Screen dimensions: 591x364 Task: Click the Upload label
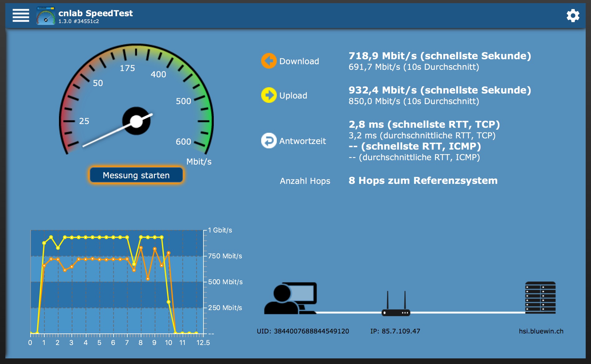pos(293,96)
